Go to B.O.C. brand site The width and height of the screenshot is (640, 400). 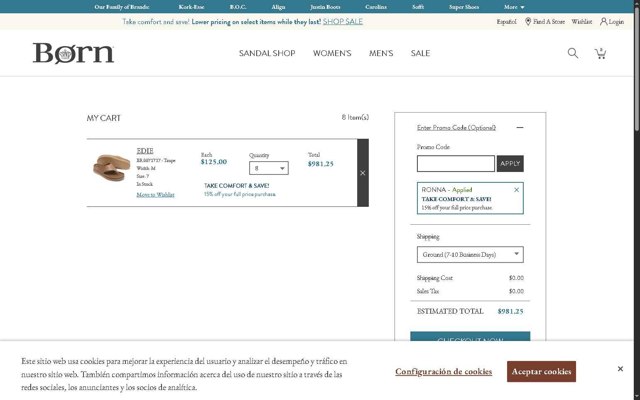click(238, 7)
